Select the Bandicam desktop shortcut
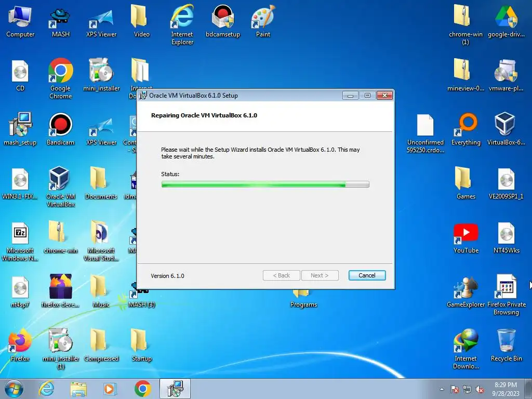532x399 pixels. click(x=60, y=129)
